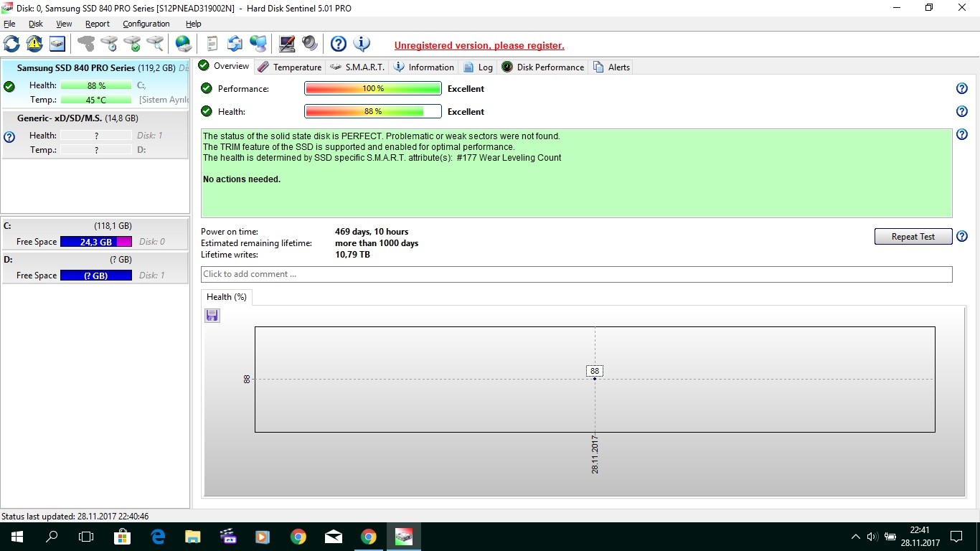This screenshot has height=551, width=980.
Task: Click the hard disk panel toolbar icon
Action: [57, 44]
